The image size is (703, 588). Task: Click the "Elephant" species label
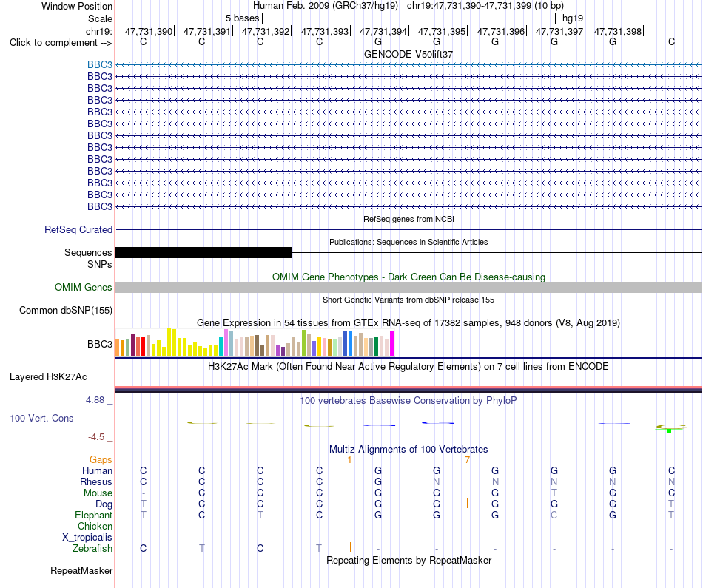pyautogui.click(x=94, y=515)
